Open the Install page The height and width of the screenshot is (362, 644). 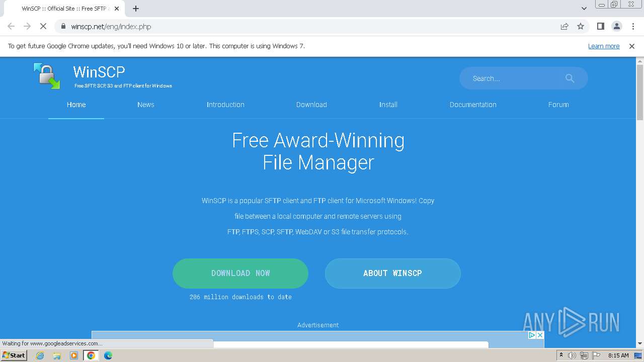coord(388,105)
